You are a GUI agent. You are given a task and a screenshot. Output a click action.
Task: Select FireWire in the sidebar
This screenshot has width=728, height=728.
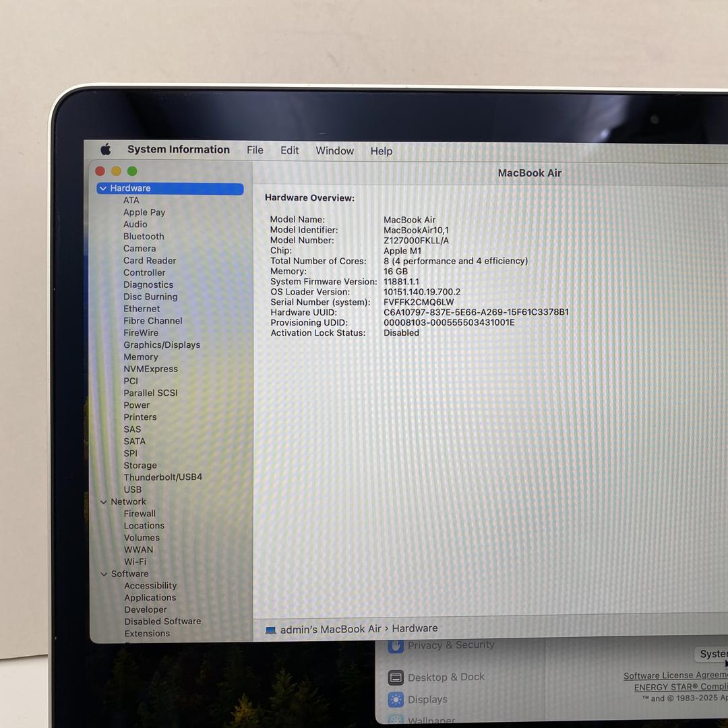141,333
